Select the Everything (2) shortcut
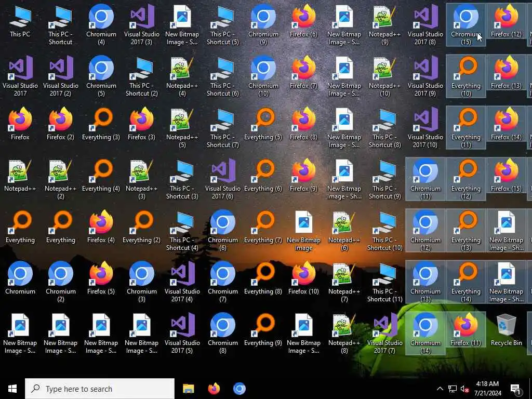 pos(141,227)
